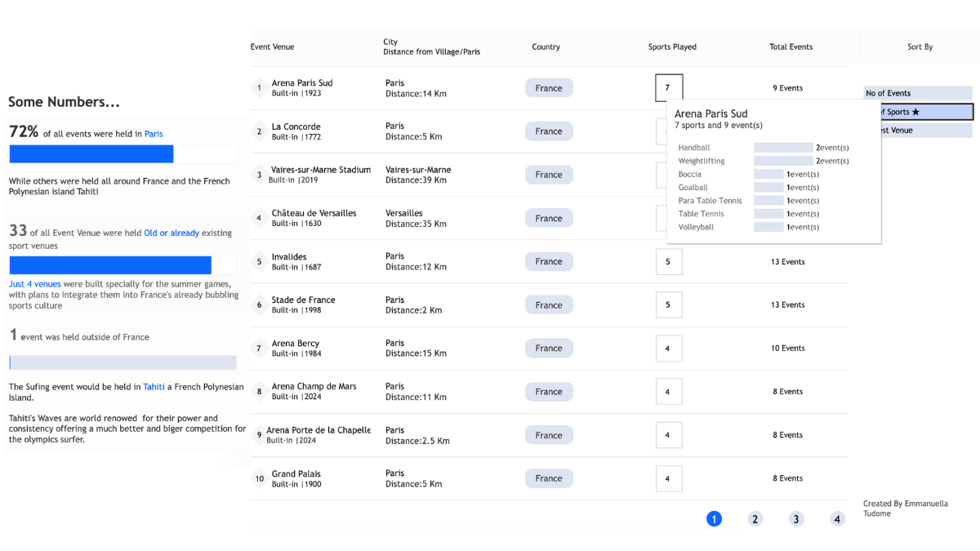
Task: Select the page 4 pagination circle
Action: [836, 518]
